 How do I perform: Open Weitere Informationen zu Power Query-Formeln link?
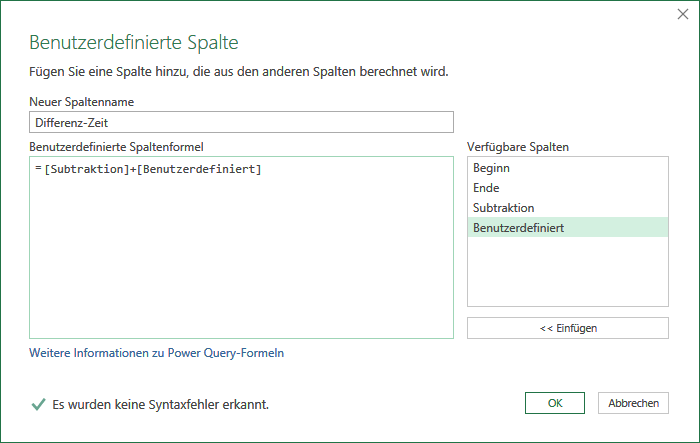point(156,353)
